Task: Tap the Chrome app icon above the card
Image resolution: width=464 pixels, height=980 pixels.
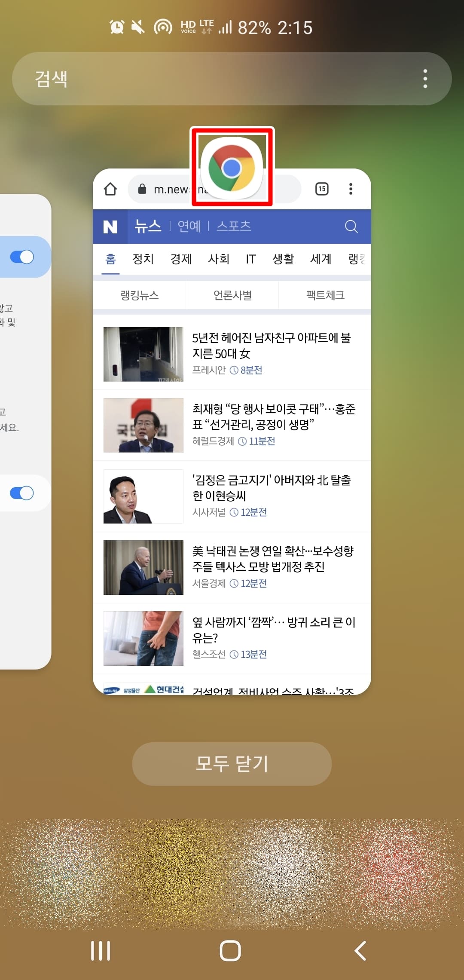Action: 232,167
